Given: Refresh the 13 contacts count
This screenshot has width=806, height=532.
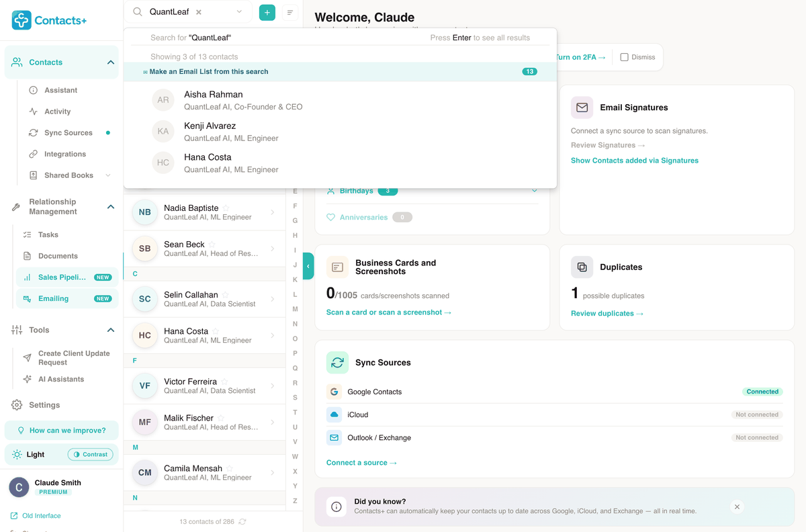Looking at the screenshot, I should pyautogui.click(x=242, y=522).
